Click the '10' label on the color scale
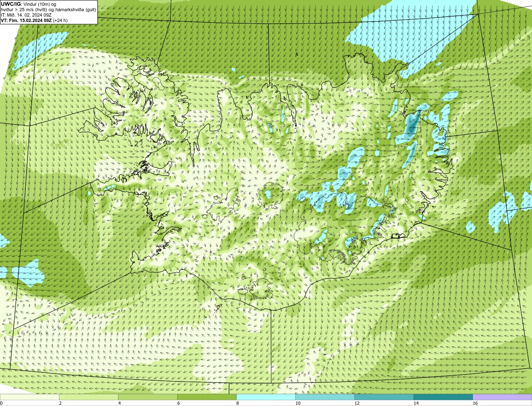 298,403
